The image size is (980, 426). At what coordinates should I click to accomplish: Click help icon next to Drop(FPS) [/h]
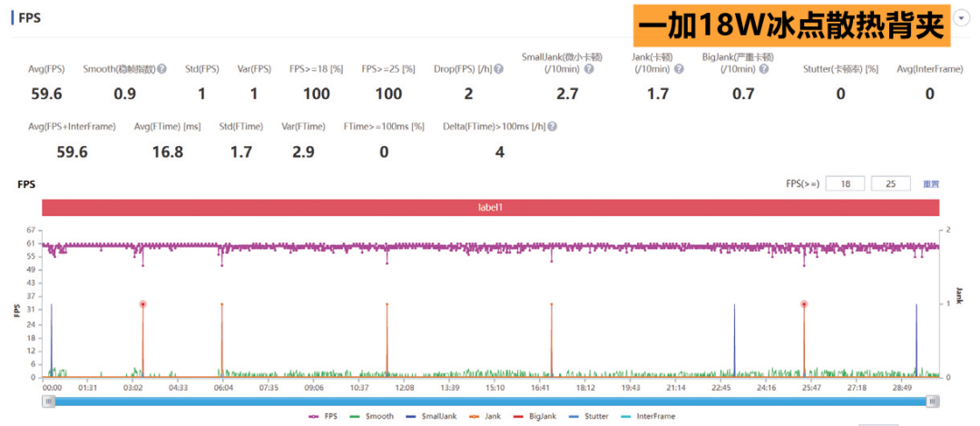click(x=499, y=69)
